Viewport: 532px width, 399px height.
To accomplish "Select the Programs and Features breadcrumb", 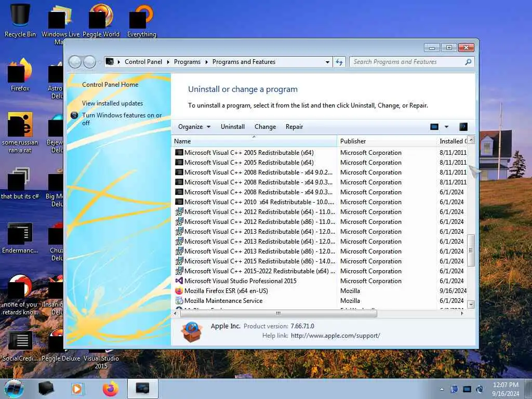I will pyautogui.click(x=244, y=62).
